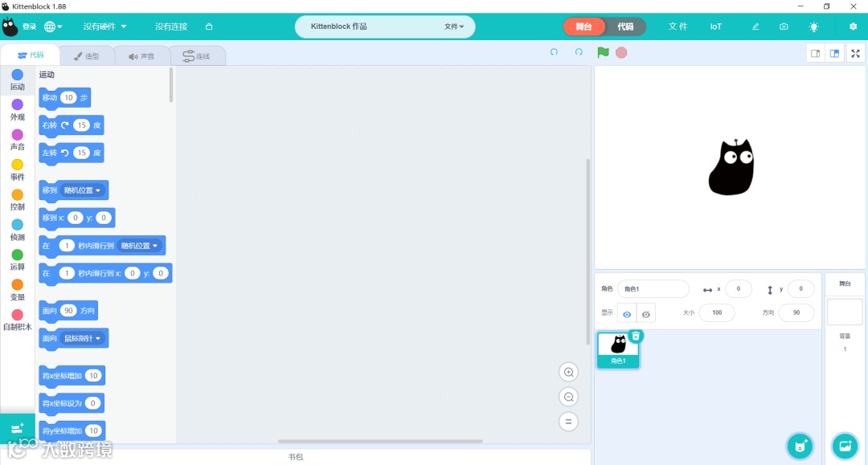Click the 移动 10 步 block
The image size is (868, 465).
65,98
